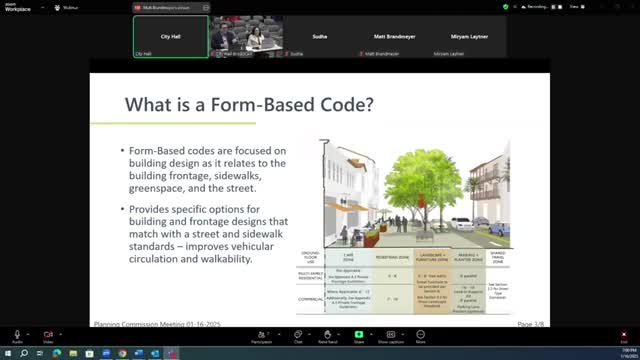Image resolution: width=640 pixels, height=360 pixels.
Task: Expand the Show captions options caret
Action: pyautogui.click(x=403, y=334)
